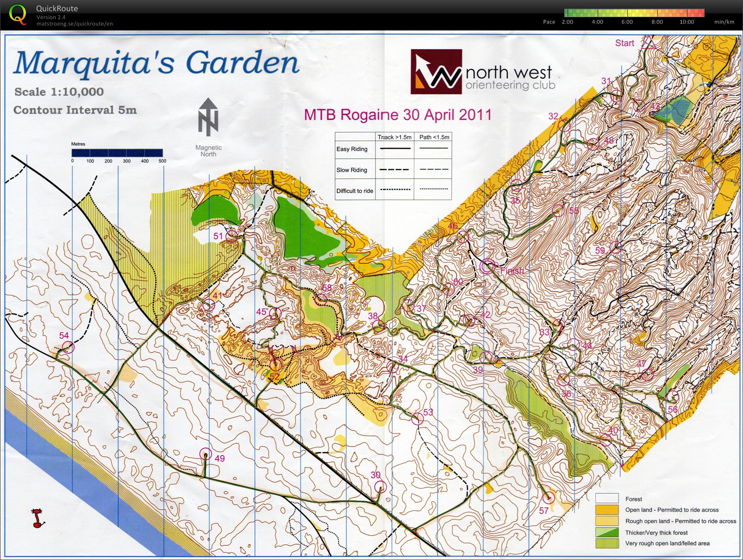Click control circle 30 on the track
The height and width of the screenshot is (560, 743).
point(380,486)
